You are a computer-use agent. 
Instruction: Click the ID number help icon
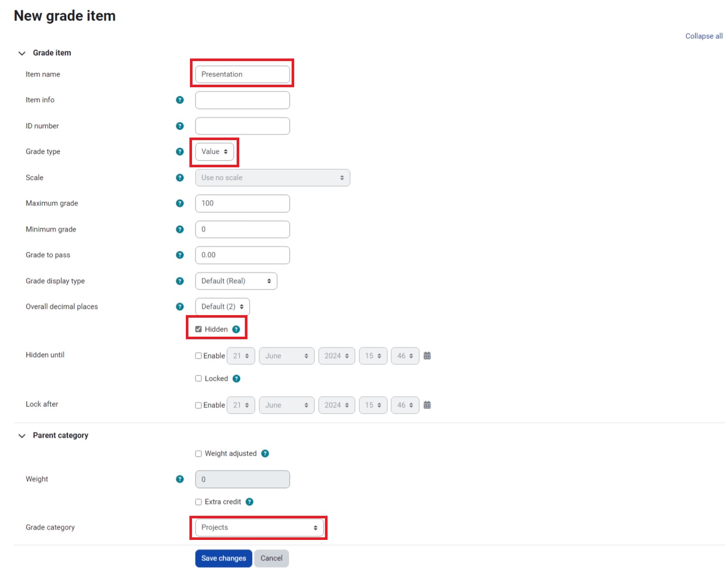[180, 126]
